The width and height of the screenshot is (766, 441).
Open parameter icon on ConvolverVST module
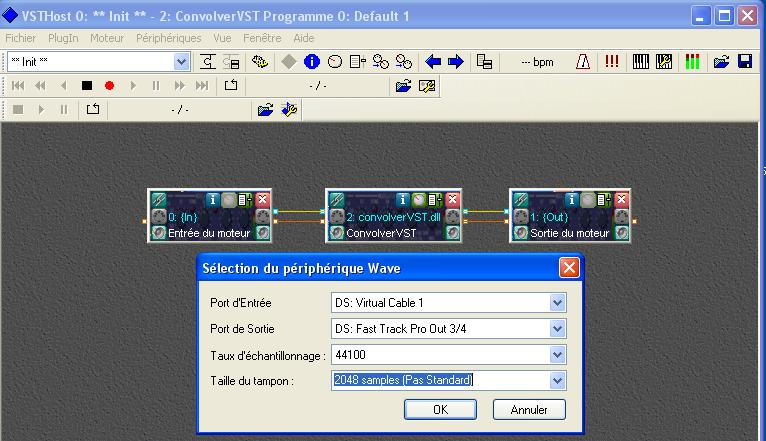435,199
